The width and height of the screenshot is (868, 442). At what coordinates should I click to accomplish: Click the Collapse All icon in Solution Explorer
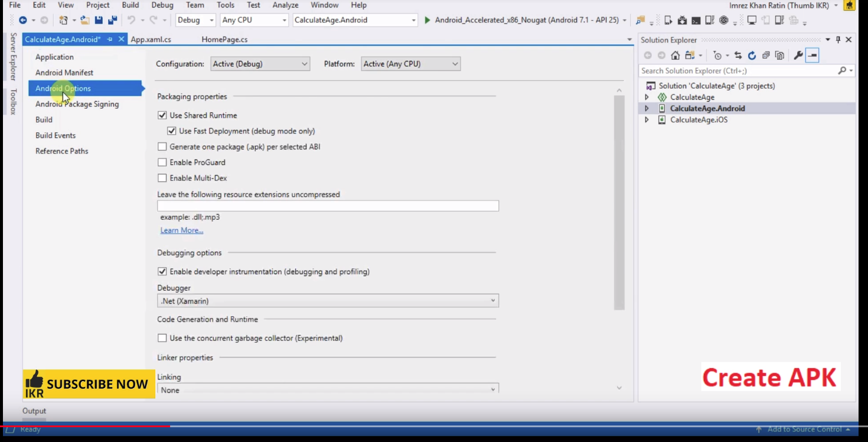click(766, 56)
